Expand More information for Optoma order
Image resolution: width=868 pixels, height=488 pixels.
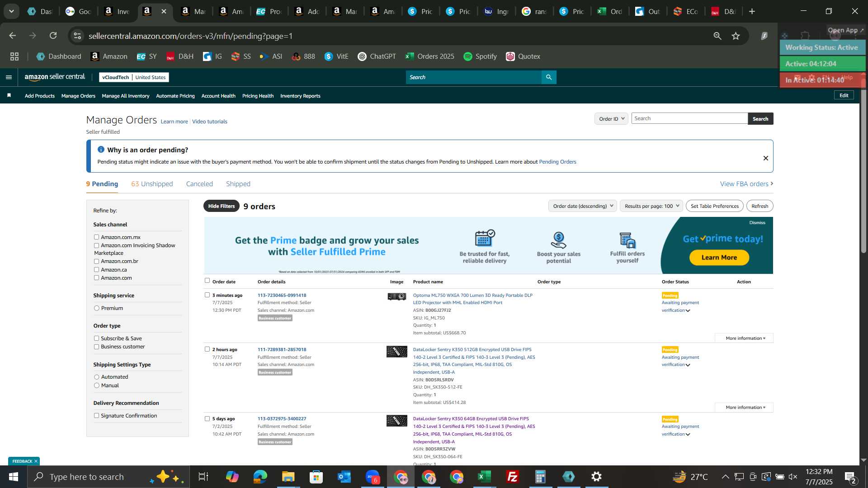click(x=744, y=338)
